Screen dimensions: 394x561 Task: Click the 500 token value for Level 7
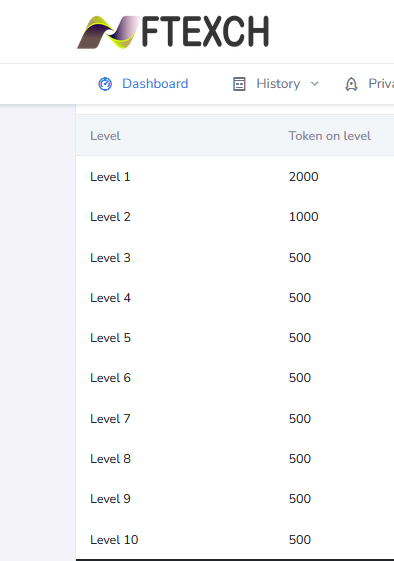[x=300, y=419]
